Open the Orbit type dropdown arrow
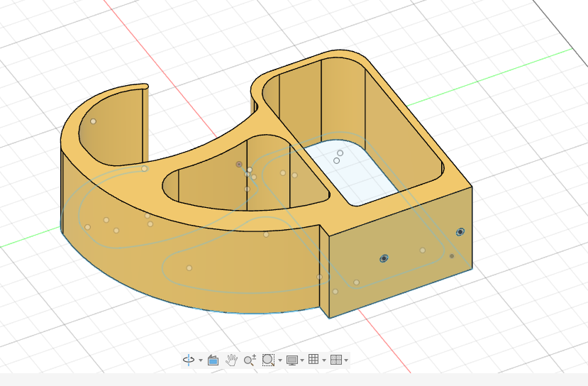 (x=200, y=360)
